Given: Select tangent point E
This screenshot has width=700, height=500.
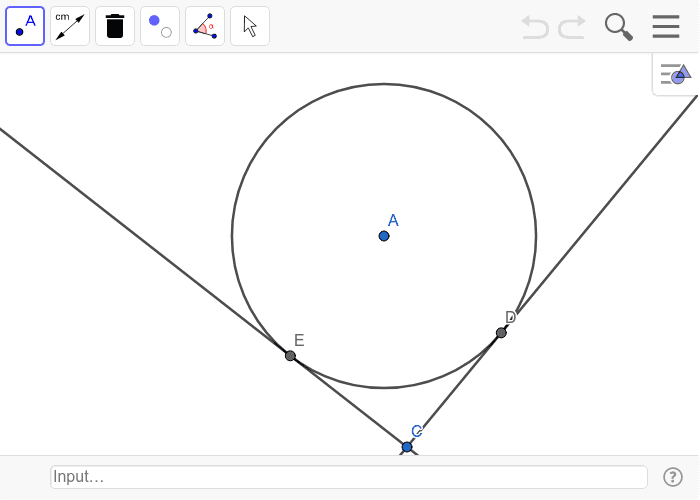Looking at the screenshot, I should (290, 356).
